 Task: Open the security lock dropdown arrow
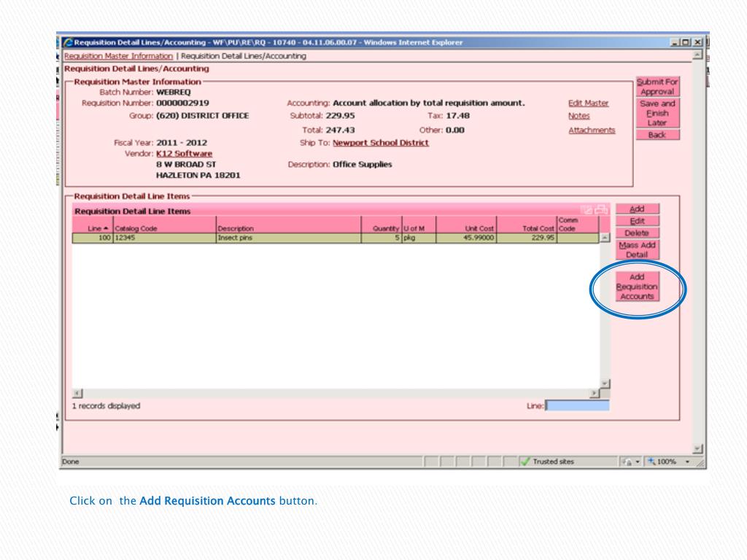click(x=638, y=462)
